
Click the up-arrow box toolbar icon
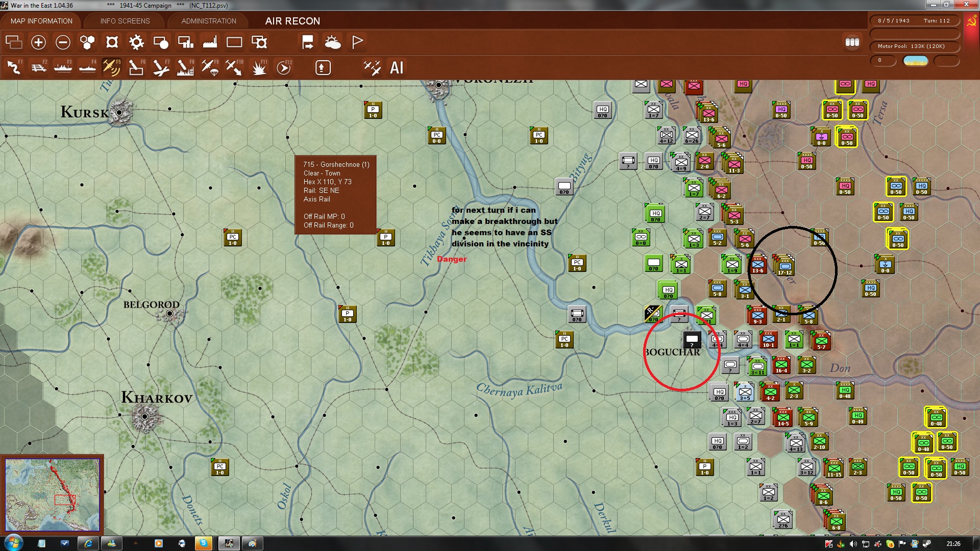(323, 67)
